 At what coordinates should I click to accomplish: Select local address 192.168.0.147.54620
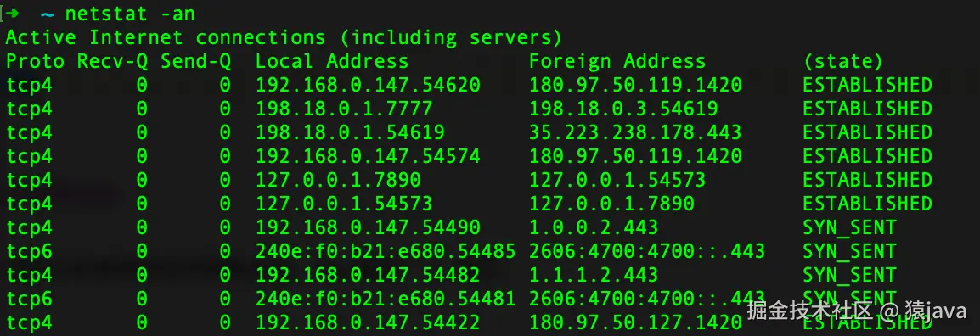[x=368, y=85]
